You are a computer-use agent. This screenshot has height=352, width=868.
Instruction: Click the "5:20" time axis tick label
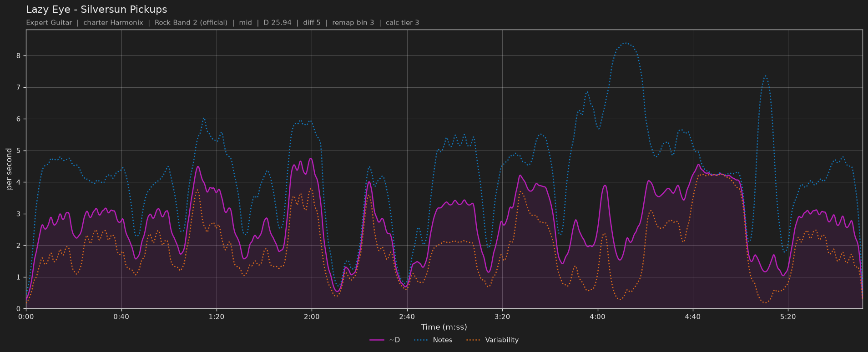788,317
